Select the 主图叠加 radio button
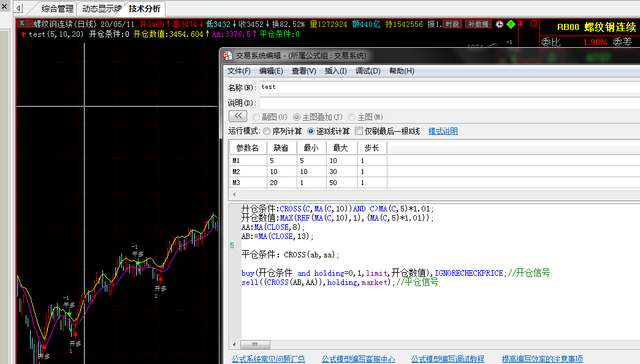 tap(297, 117)
